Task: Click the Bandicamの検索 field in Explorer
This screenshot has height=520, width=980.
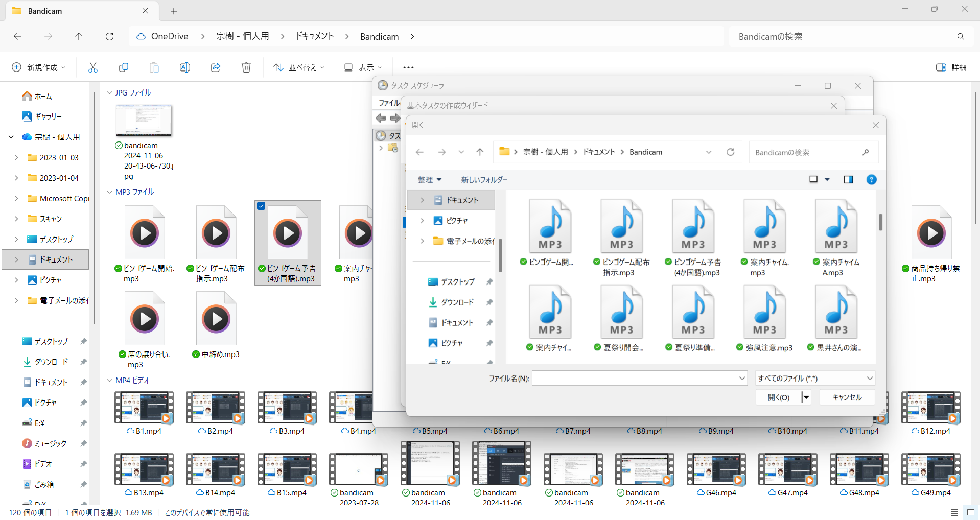Action: (x=843, y=36)
